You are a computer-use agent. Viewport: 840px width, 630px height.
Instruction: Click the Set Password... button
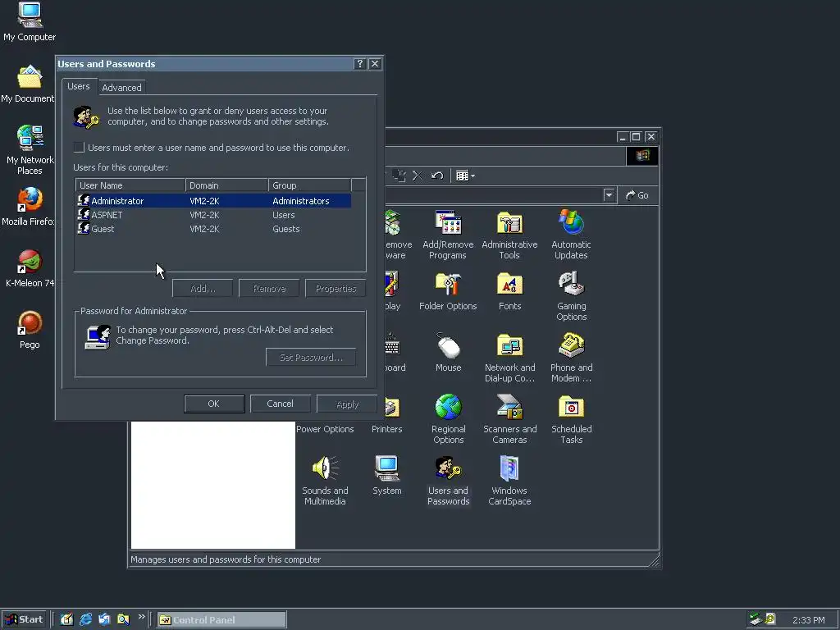(311, 358)
